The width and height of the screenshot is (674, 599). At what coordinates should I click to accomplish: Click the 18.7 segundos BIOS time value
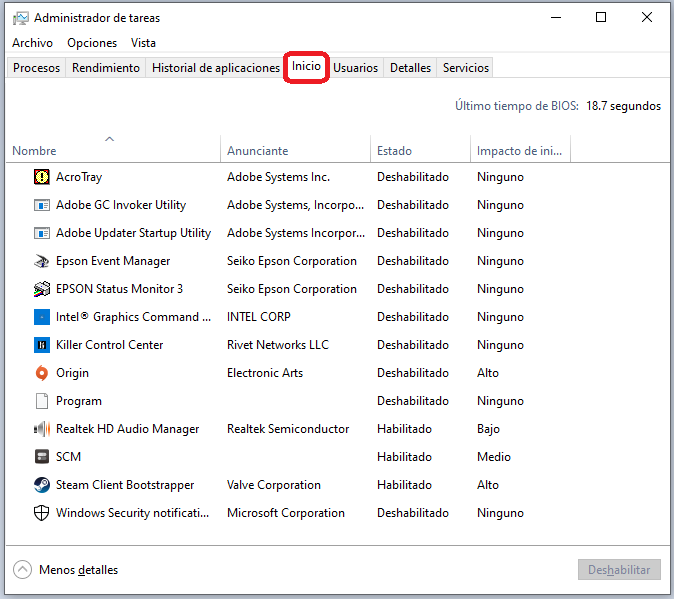[x=623, y=106]
